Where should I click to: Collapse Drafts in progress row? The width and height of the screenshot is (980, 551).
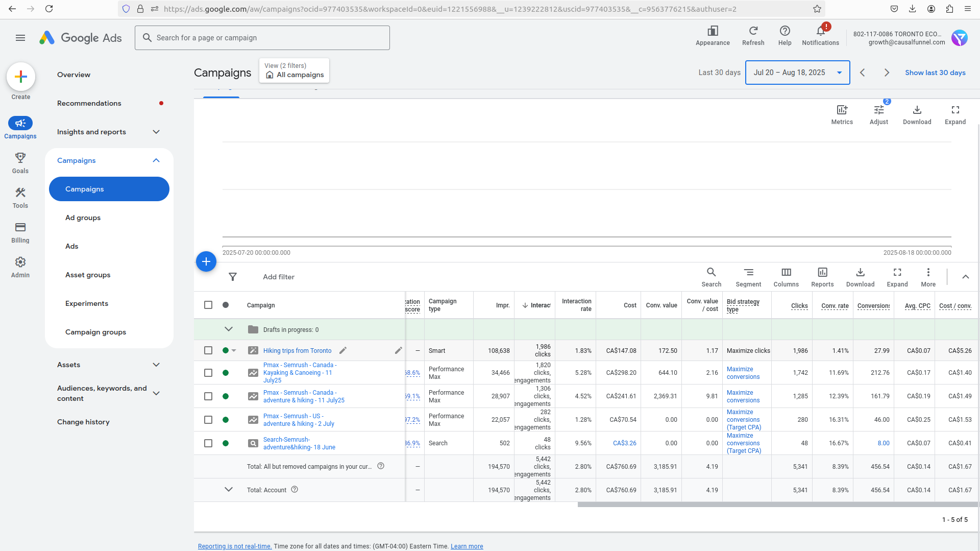pyautogui.click(x=229, y=329)
